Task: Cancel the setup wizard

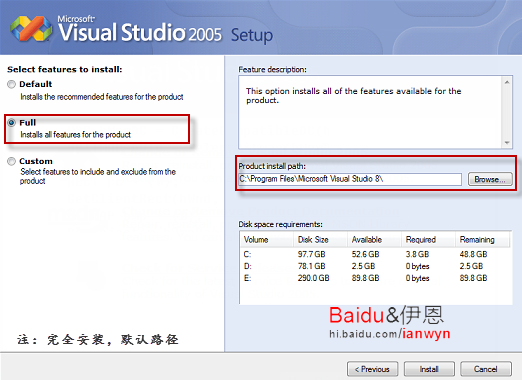Action: (x=486, y=369)
